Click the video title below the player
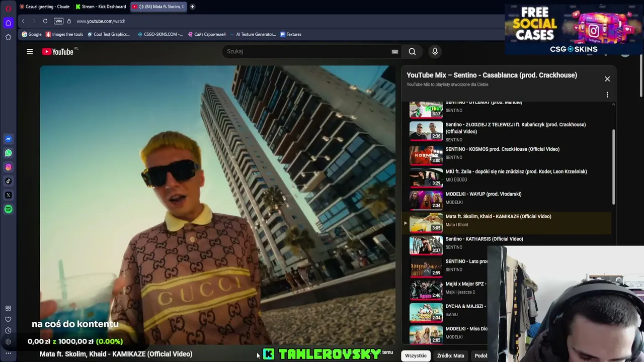Screen dimensions: 644x362 click(116, 354)
